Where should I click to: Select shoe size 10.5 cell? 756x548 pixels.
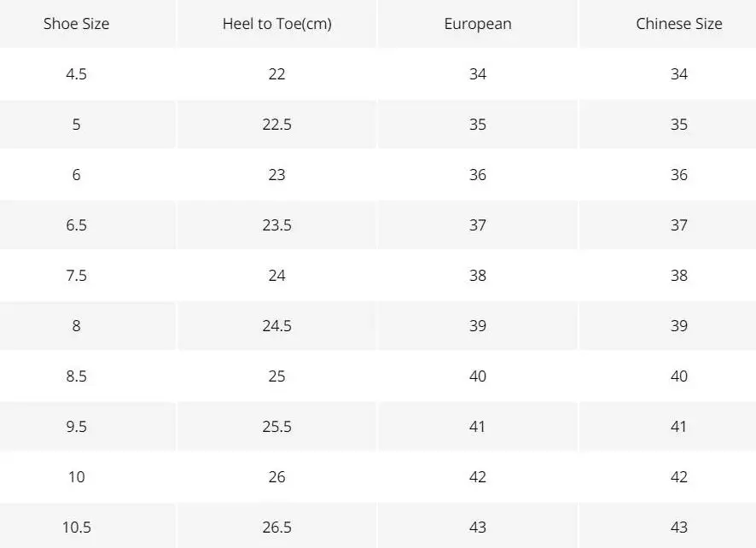pos(77,528)
